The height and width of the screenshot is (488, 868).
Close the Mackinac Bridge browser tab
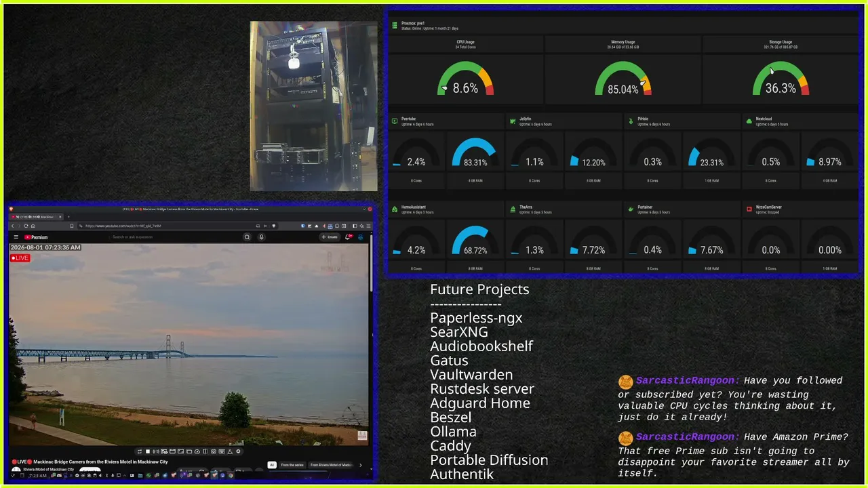coord(60,217)
